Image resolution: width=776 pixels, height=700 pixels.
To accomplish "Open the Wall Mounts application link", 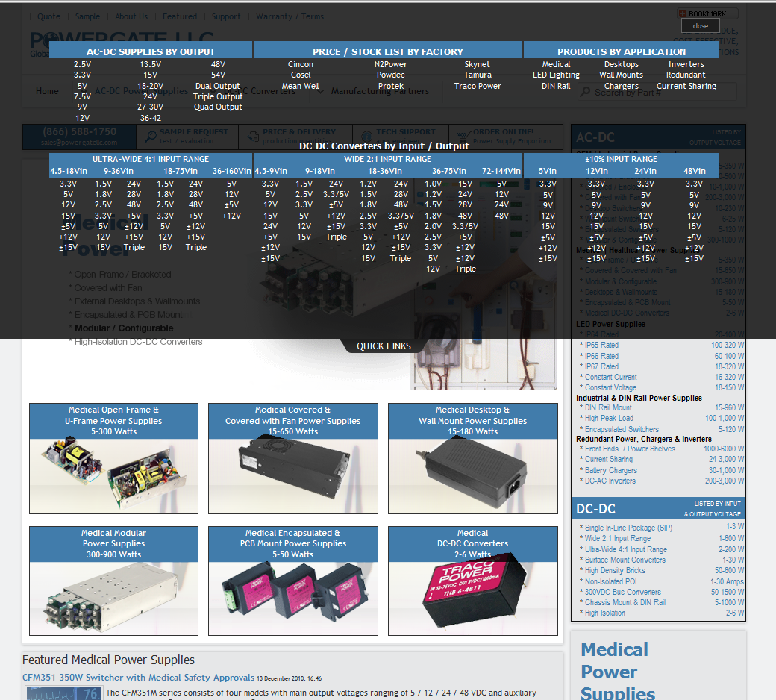I will 621,75.
